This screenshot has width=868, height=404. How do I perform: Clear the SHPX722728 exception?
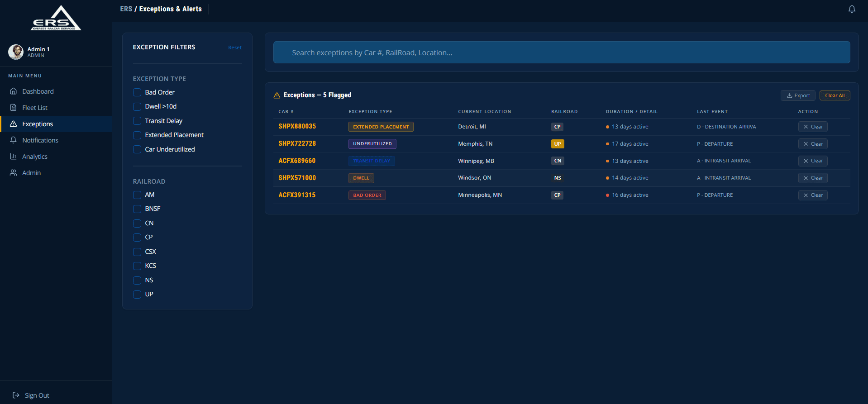point(813,144)
